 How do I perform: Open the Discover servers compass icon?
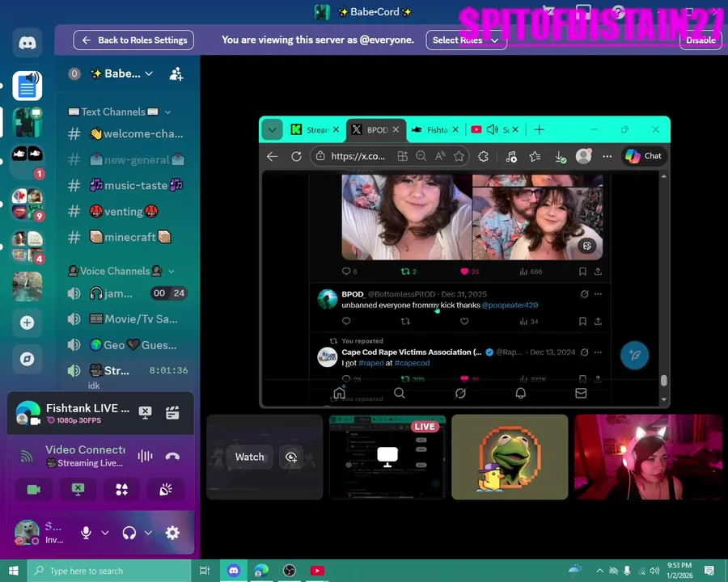(27, 359)
